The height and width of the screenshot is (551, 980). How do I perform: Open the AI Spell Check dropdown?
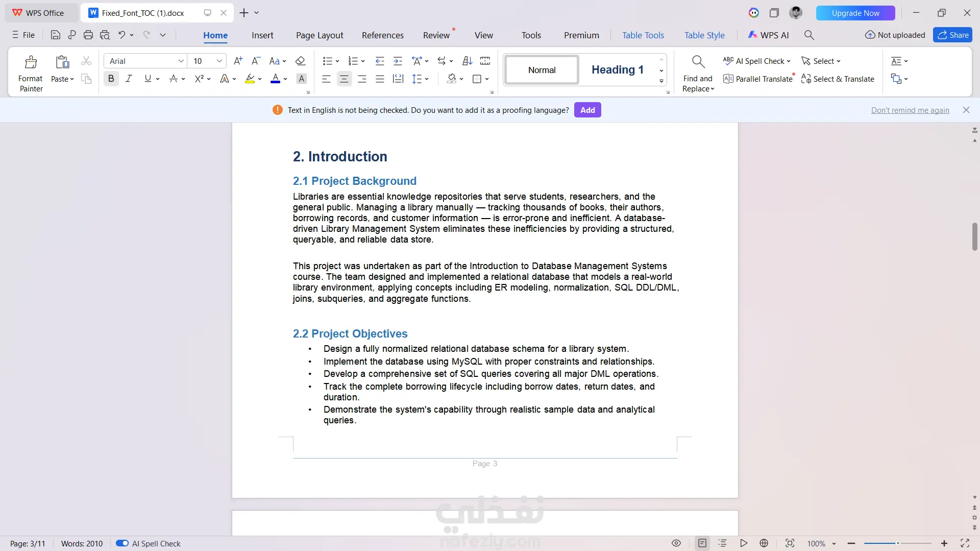789,61
